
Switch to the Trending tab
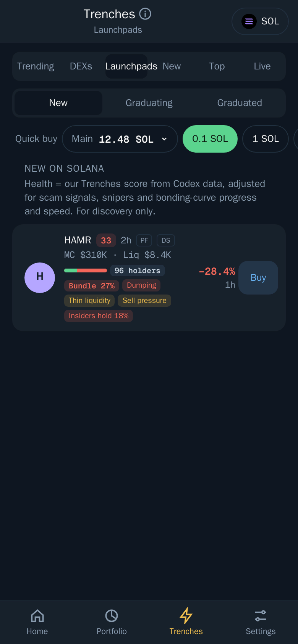pyautogui.click(x=36, y=66)
